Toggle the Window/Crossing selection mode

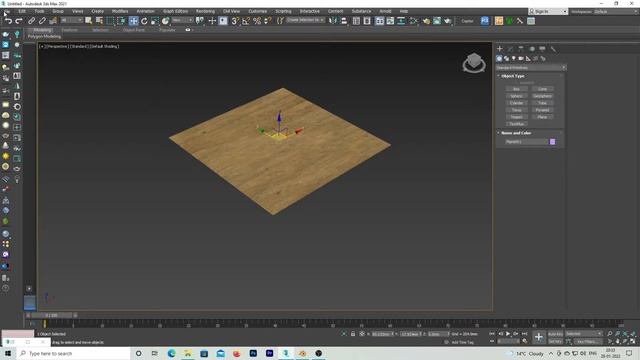click(x=121, y=21)
